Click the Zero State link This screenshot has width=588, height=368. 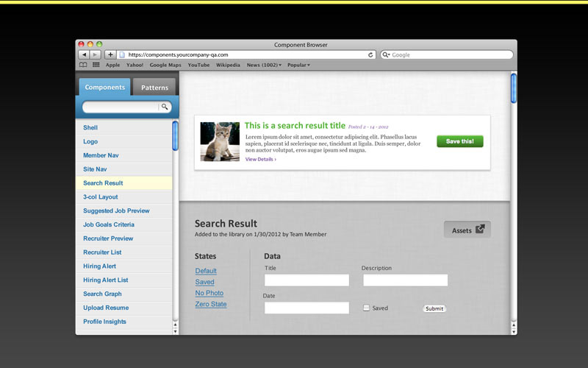pos(211,304)
